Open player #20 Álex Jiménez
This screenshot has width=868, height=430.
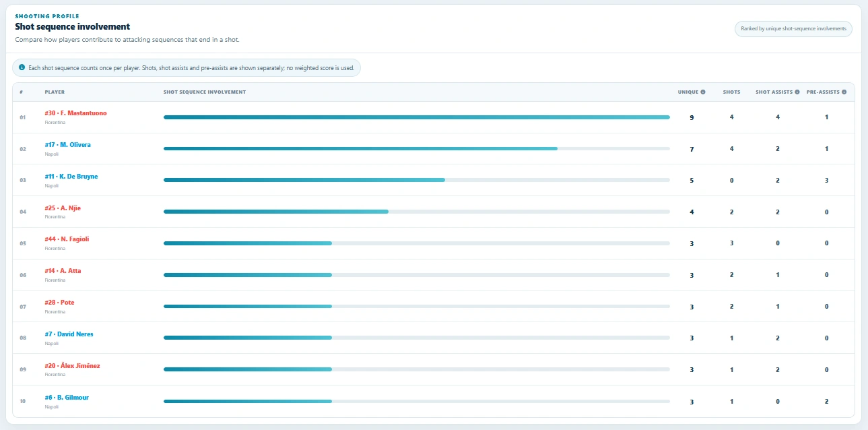[x=72, y=366]
